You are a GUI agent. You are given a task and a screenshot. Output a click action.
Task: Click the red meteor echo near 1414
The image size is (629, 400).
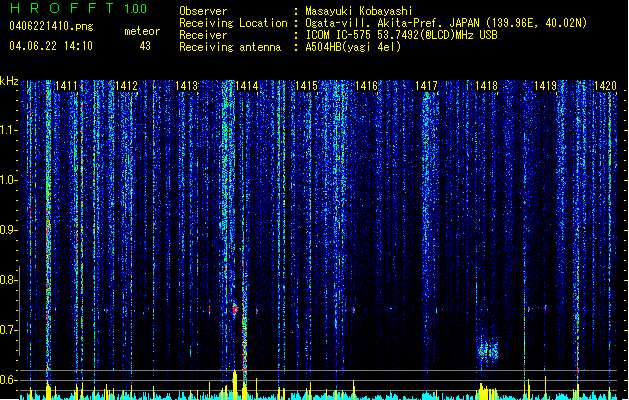pos(235,309)
